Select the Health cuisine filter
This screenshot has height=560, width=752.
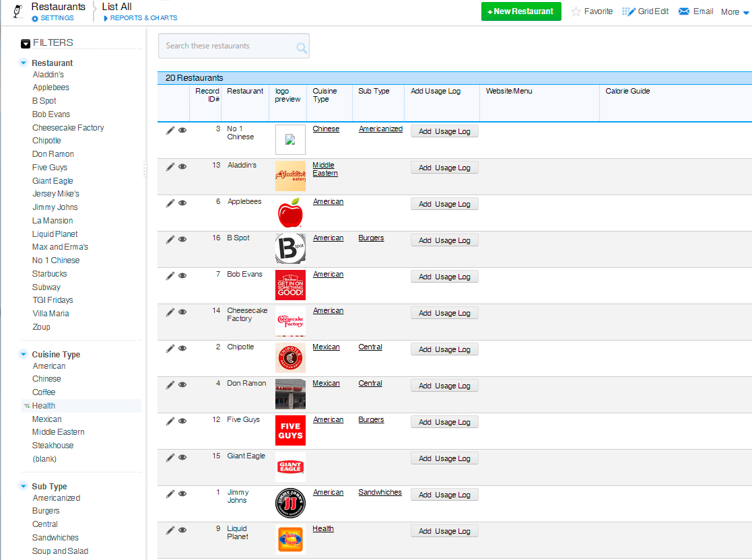click(x=44, y=406)
